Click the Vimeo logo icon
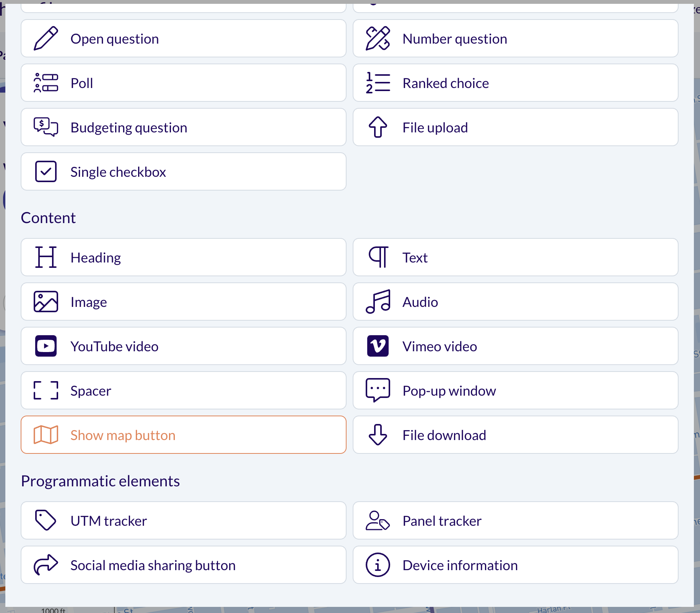This screenshot has width=700, height=613. click(378, 346)
